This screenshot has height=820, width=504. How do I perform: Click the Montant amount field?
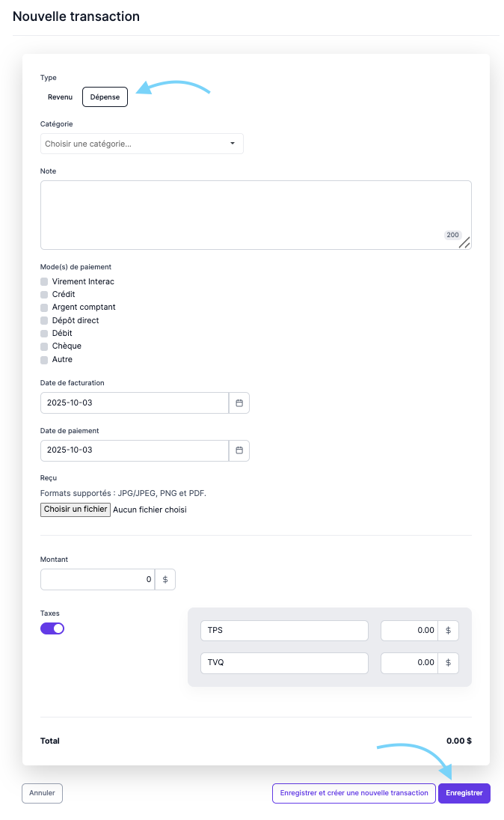point(97,580)
